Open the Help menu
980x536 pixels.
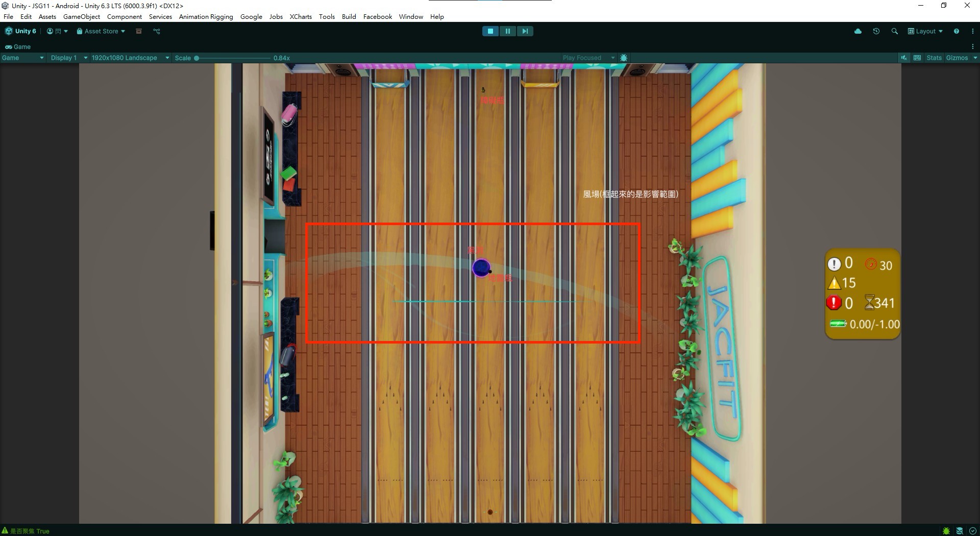(437, 16)
